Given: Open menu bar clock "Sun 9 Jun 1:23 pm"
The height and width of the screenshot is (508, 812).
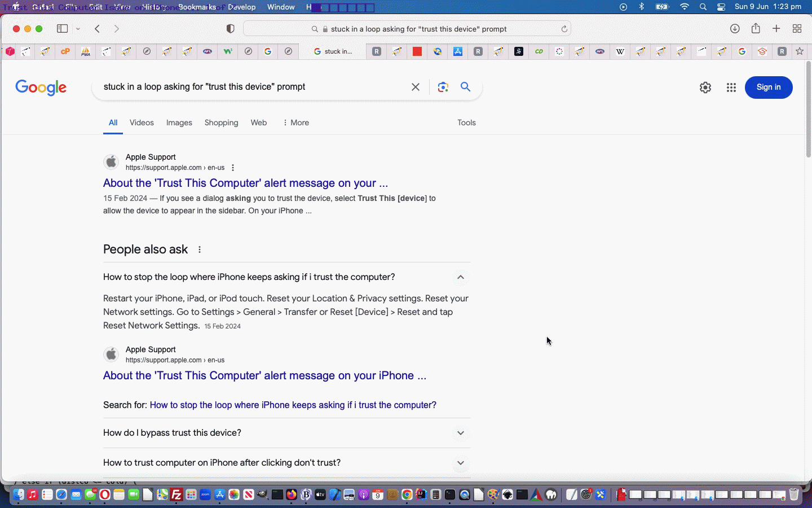Looking at the screenshot, I should point(767,7).
